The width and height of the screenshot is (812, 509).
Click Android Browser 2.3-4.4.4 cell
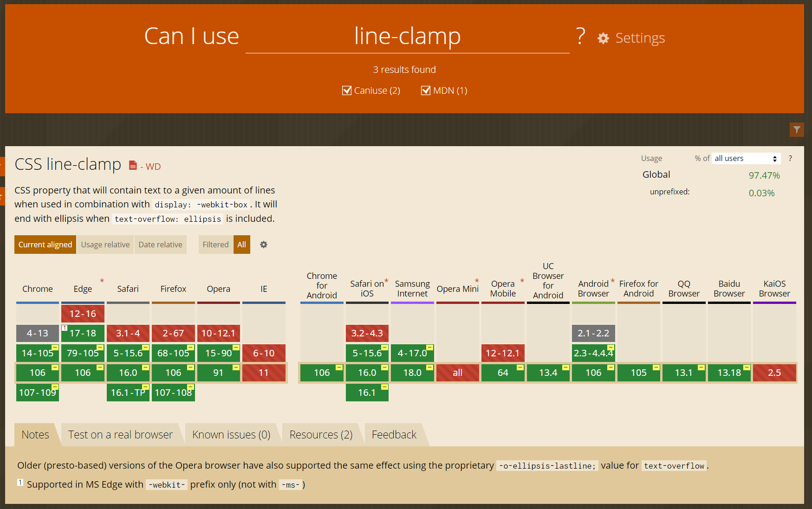pyautogui.click(x=593, y=353)
